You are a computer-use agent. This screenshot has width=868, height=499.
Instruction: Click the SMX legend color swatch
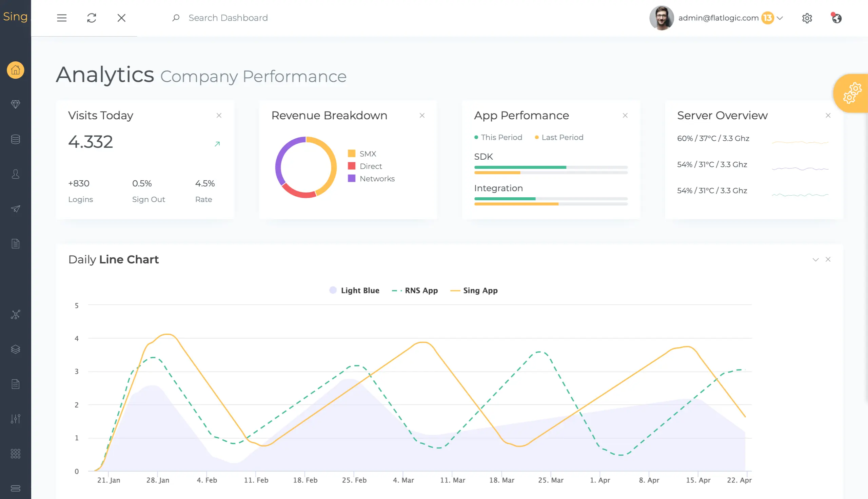point(352,154)
